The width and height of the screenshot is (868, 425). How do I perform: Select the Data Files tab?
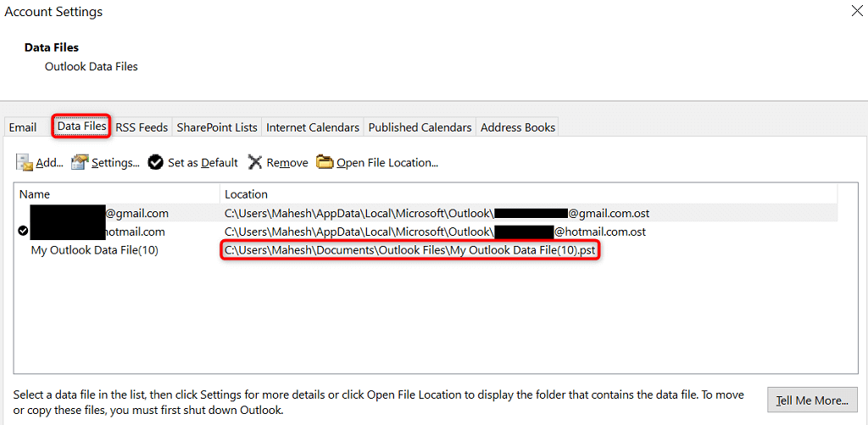[x=82, y=126]
